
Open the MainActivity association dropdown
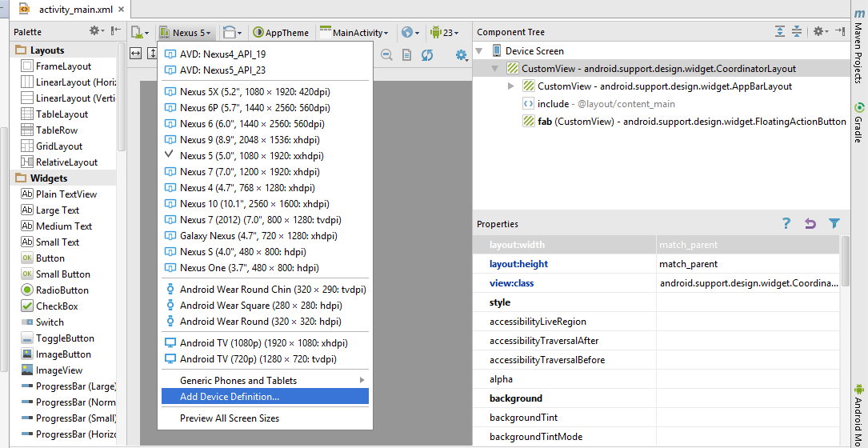tap(354, 33)
